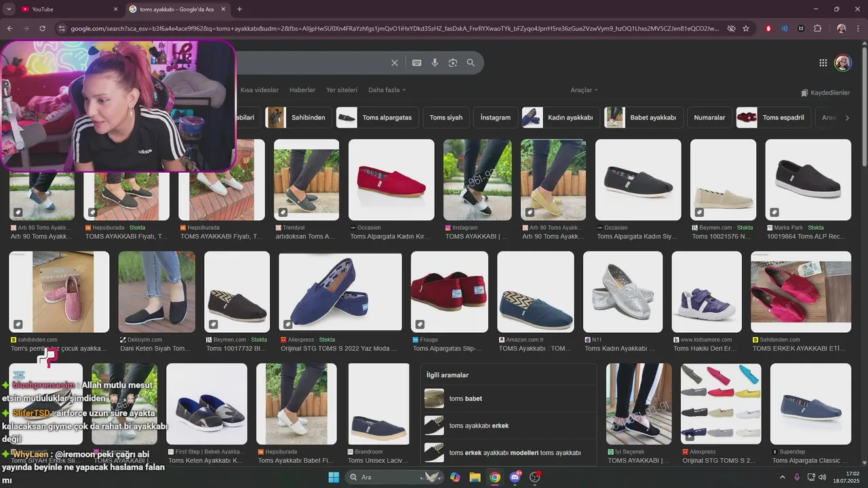The height and width of the screenshot is (488, 868).
Task: Search by image using the camera lens icon
Action: [x=453, y=63]
